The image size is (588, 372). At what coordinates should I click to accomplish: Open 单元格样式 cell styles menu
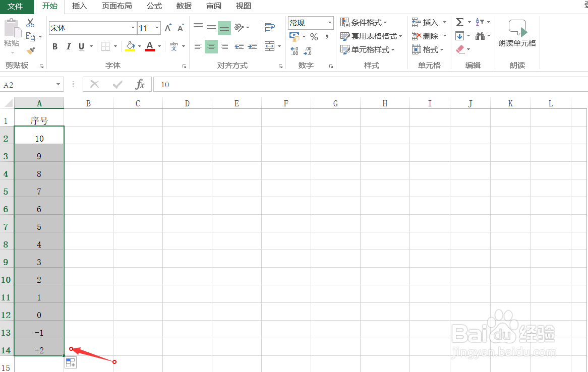pyautogui.click(x=368, y=49)
